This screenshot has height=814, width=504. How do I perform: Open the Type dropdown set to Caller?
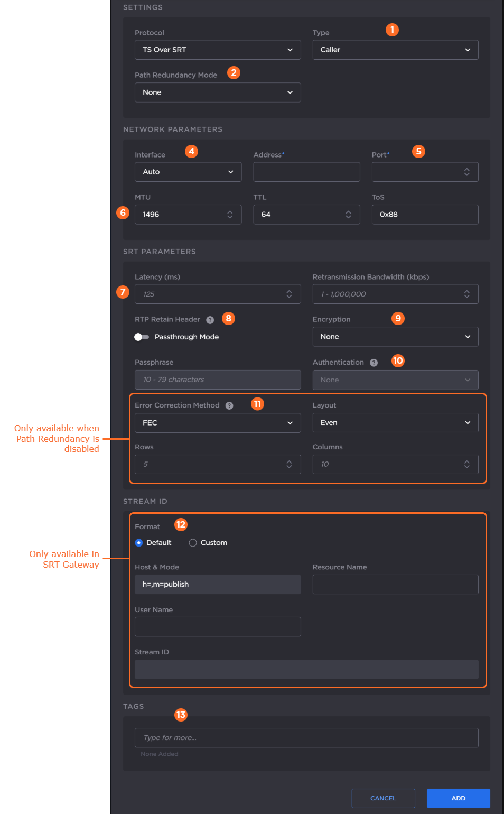coord(395,50)
